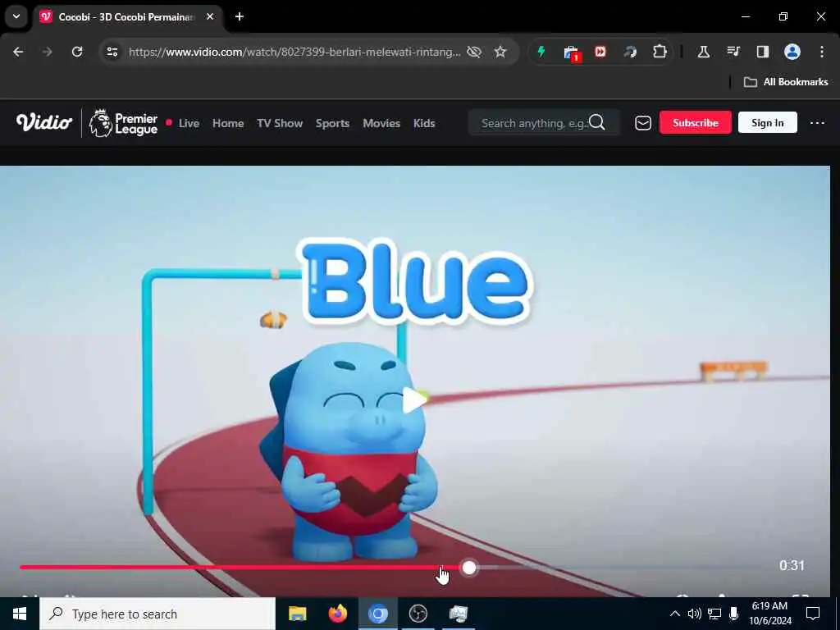Expand the tab search dropdown arrow
840x630 pixels.
point(16,16)
